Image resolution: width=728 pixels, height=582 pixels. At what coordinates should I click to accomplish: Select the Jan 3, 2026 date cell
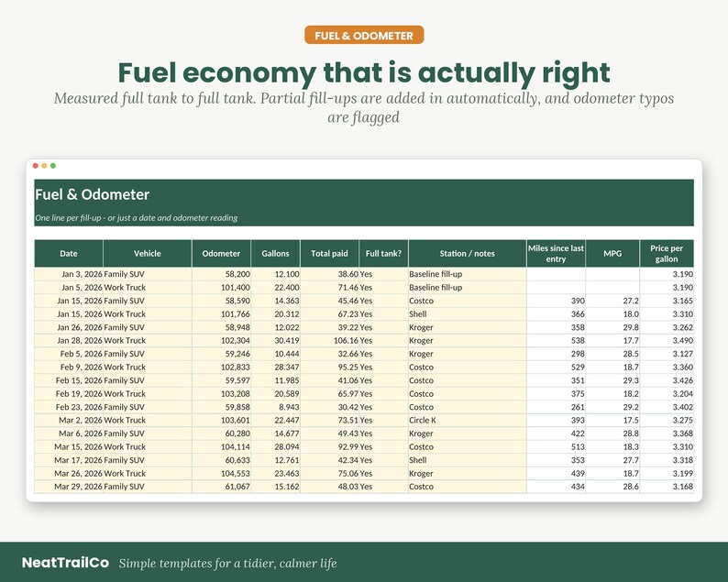tap(69, 274)
